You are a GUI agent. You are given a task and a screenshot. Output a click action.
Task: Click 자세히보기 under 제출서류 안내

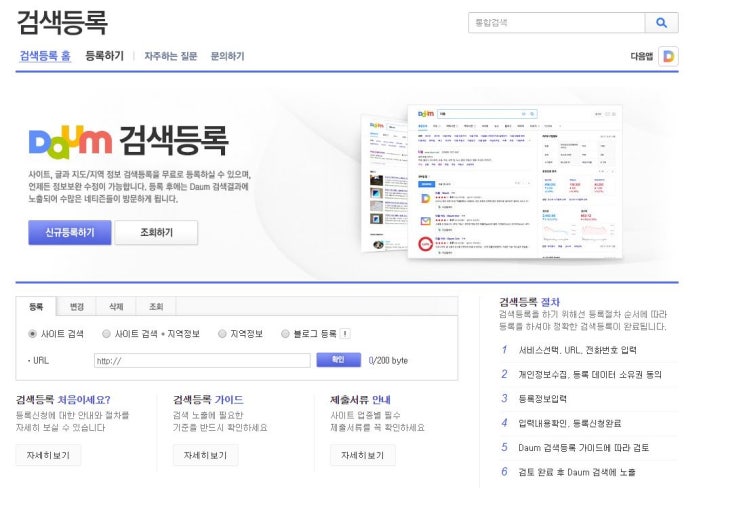[362, 455]
